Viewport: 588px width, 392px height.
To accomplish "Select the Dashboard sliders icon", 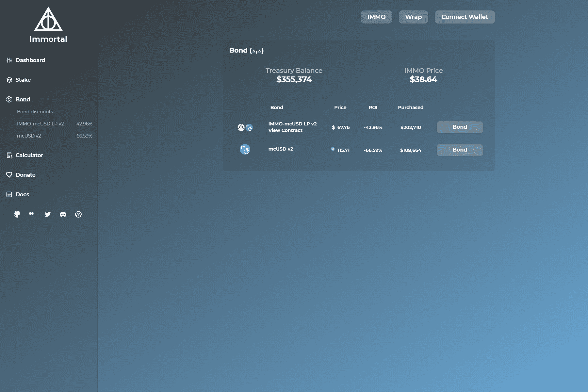I will (x=9, y=60).
